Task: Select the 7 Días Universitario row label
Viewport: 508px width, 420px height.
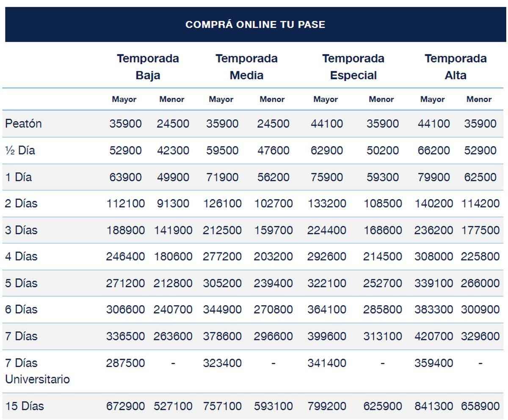Action: tap(37, 371)
